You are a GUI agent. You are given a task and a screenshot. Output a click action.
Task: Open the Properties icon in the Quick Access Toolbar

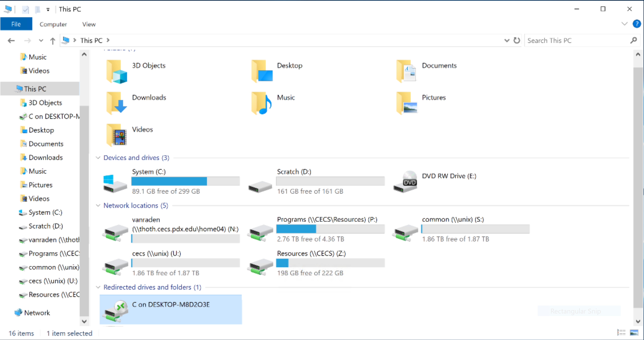[x=25, y=9]
